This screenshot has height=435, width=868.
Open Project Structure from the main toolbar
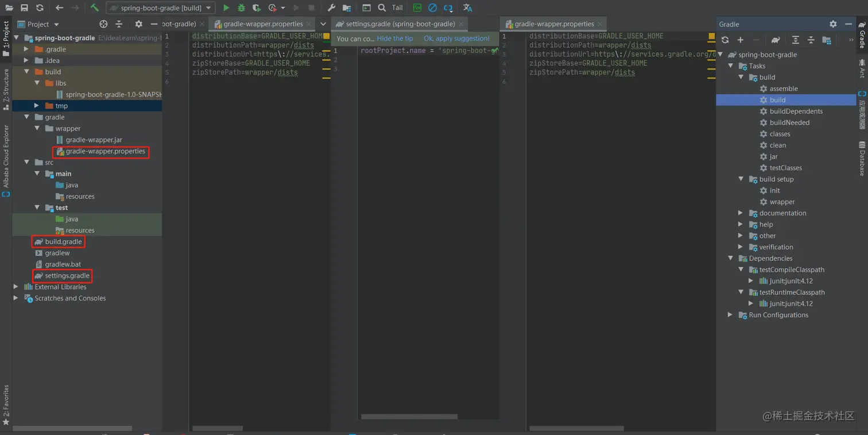tap(347, 8)
